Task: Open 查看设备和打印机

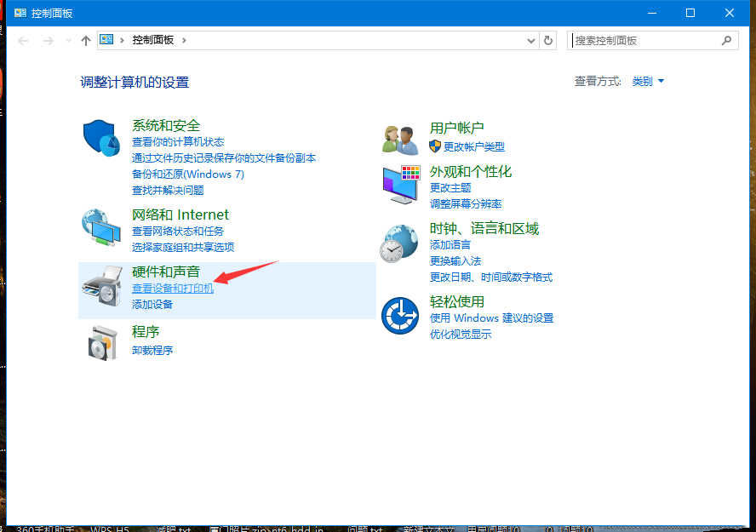Action: pyautogui.click(x=171, y=288)
